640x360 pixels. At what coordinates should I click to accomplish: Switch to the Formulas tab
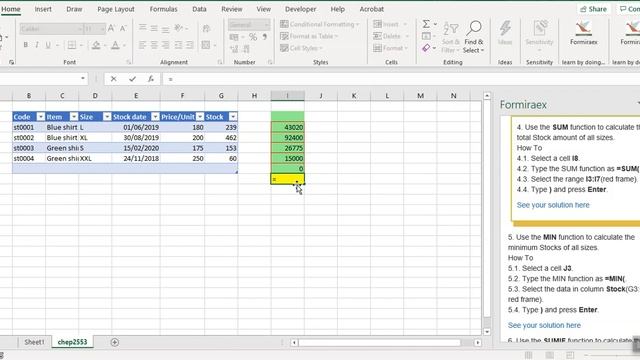tap(163, 9)
